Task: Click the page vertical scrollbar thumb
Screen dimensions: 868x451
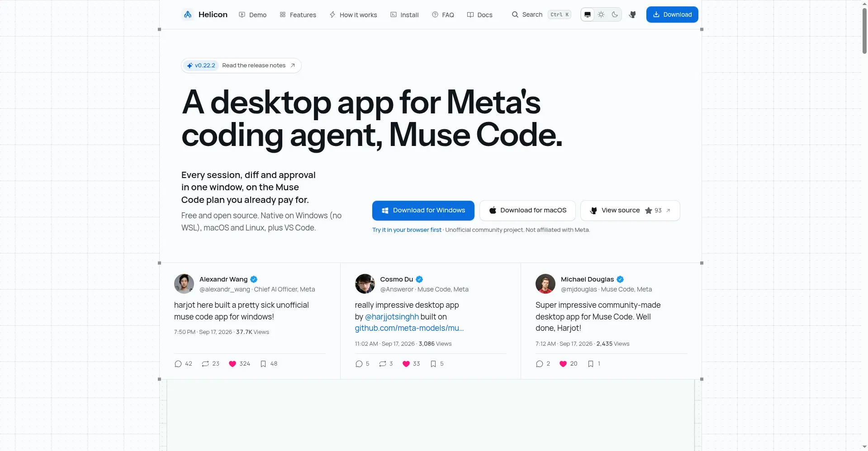Action: coord(864,31)
